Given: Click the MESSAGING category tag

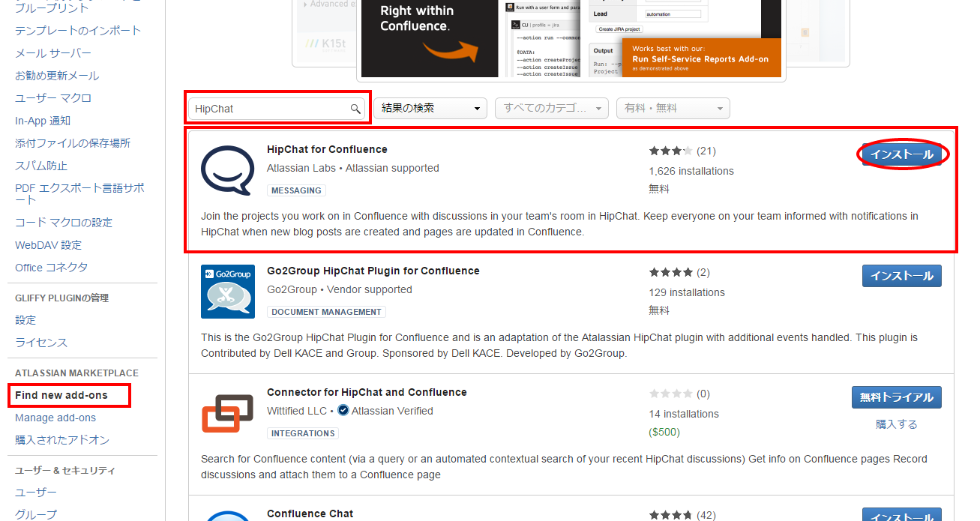Looking at the screenshot, I should 296,190.
